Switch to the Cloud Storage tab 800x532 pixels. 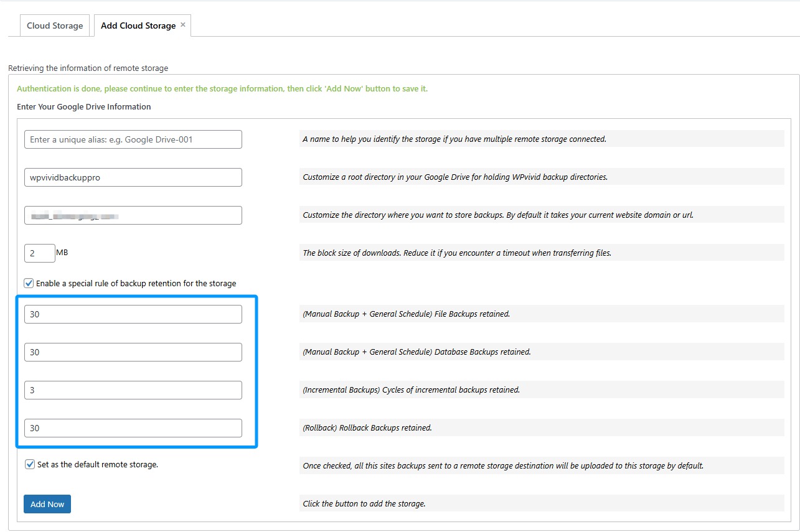pyautogui.click(x=54, y=26)
